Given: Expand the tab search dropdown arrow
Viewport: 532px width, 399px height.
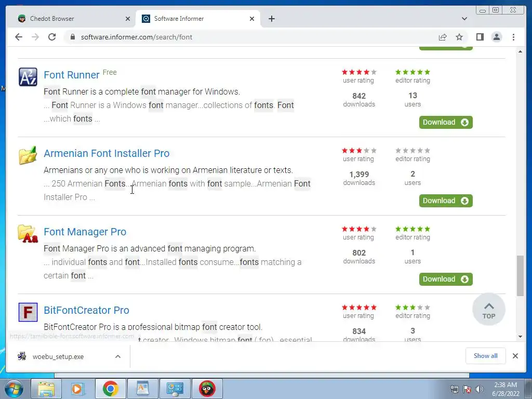Looking at the screenshot, I should coord(464,19).
